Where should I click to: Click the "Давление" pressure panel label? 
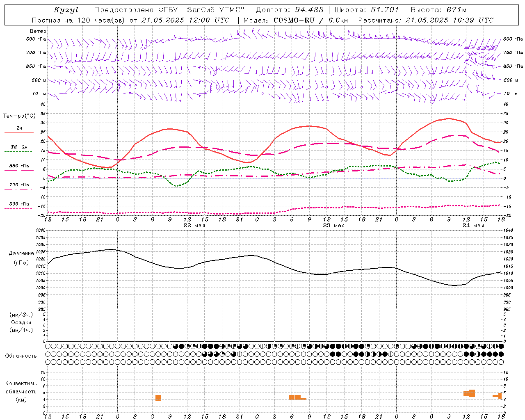click(21, 253)
